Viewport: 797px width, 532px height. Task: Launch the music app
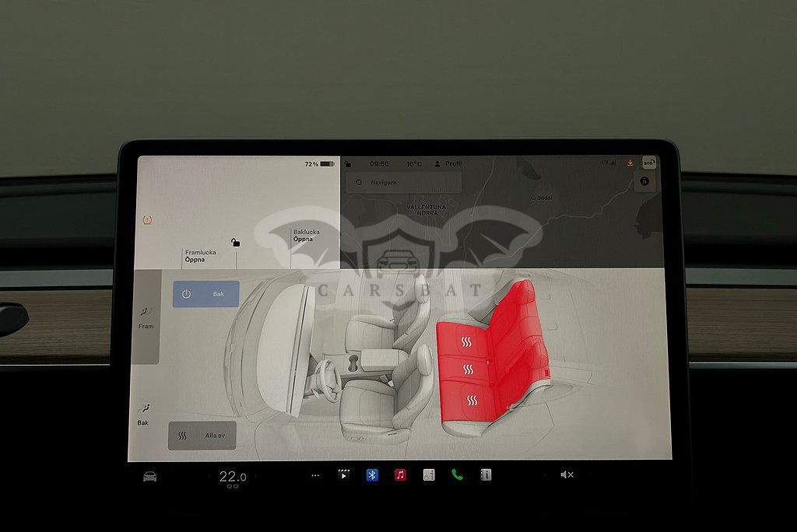tap(400, 475)
